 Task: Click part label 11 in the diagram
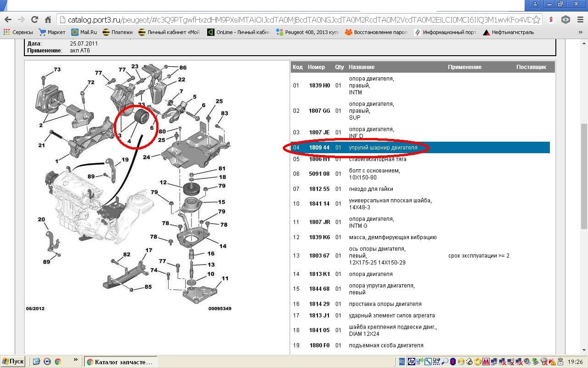[x=225, y=278]
